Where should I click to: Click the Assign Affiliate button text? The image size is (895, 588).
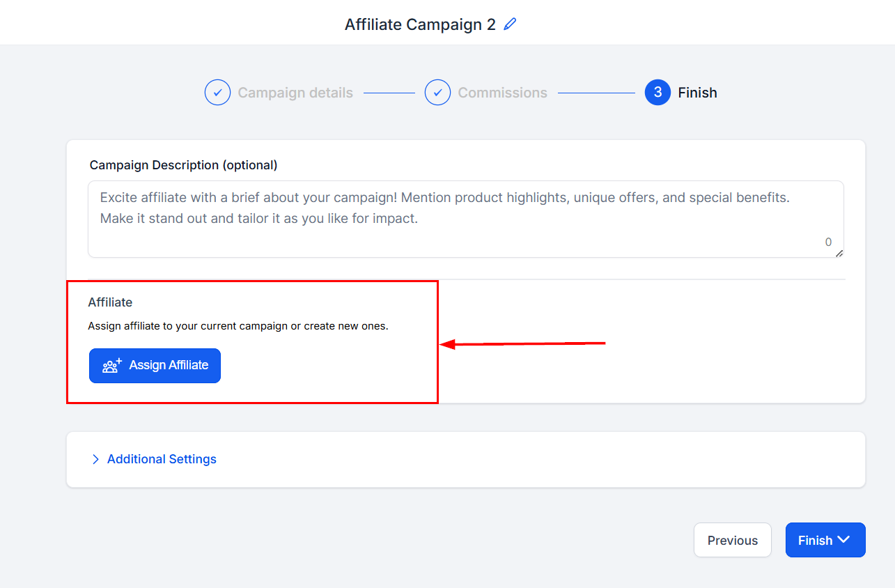click(x=169, y=365)
